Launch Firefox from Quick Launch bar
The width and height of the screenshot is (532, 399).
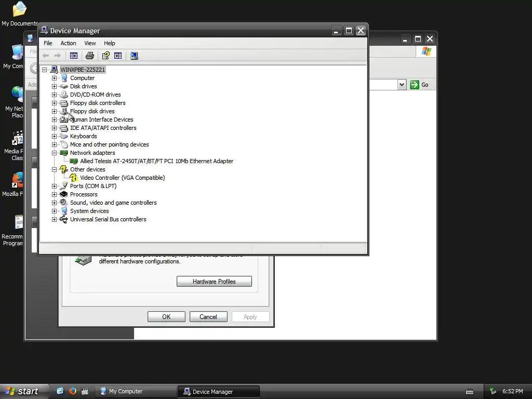point(72,391)
